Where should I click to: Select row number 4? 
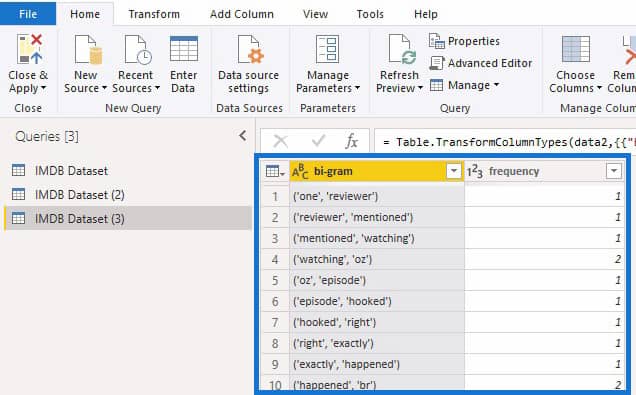coord(275,260)
